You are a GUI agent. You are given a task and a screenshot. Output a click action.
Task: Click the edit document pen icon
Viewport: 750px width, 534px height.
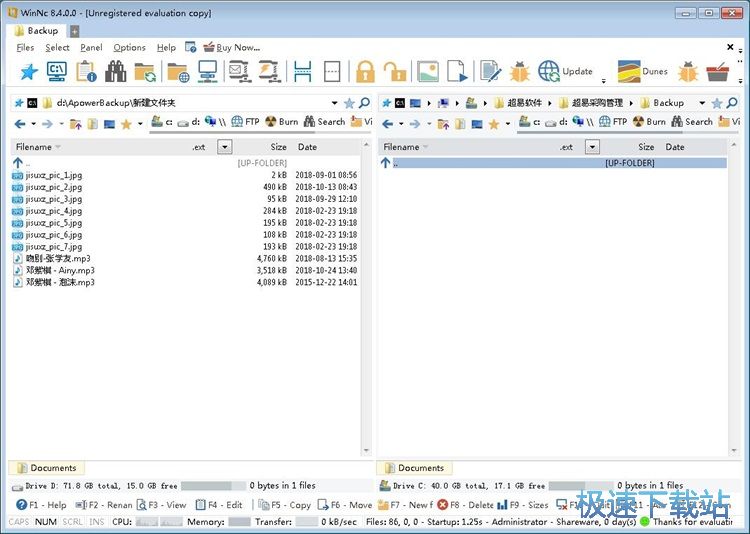(x=490, y=71)
